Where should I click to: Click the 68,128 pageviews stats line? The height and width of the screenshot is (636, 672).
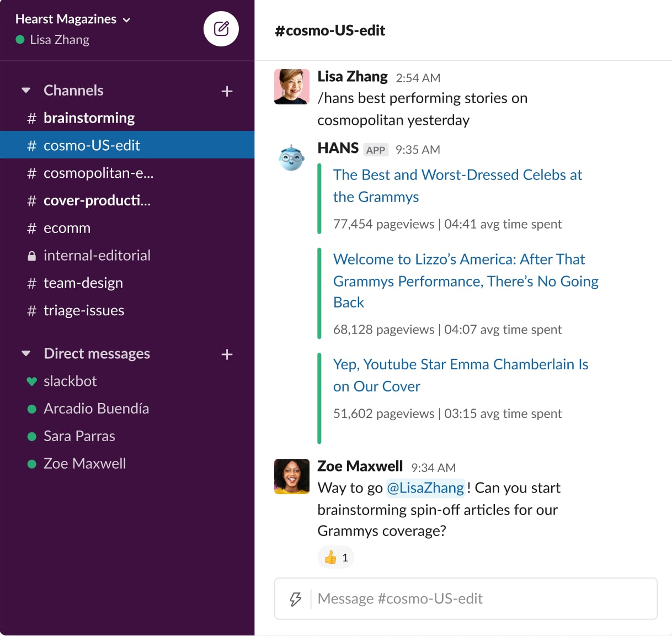pos(447,330)
